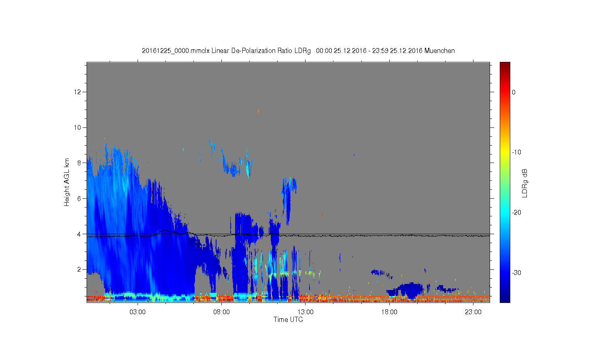This screenshot has height=364, width=607.
Task: Click the "Height AGL km" y-axis label
Action: coord(67,182)
